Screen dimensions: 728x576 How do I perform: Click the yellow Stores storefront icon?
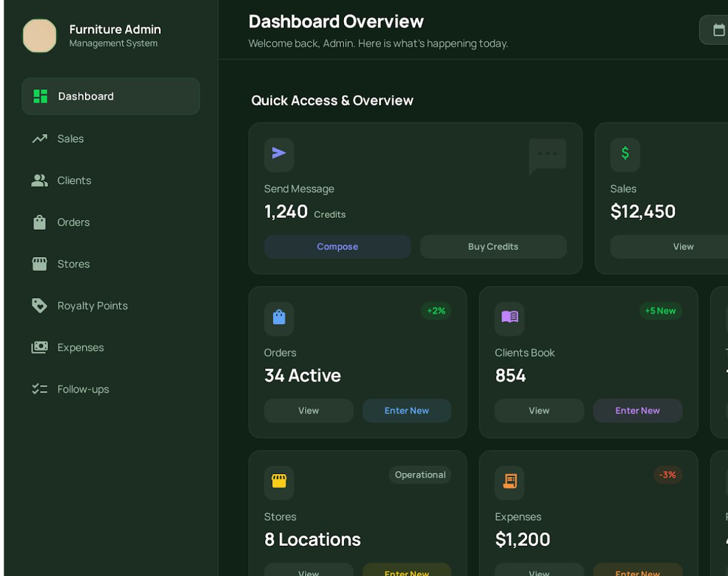pos(279,481)
